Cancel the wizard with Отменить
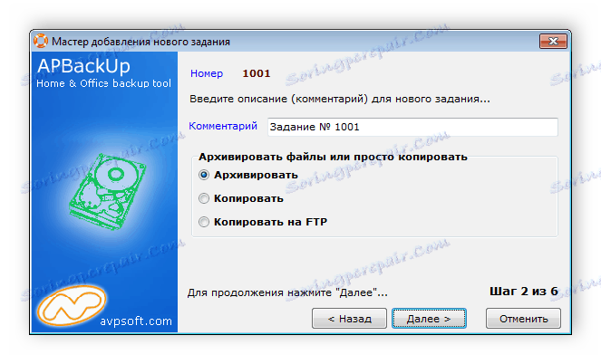This screenshot has width=601, height=364. click(x=523, y=319)
